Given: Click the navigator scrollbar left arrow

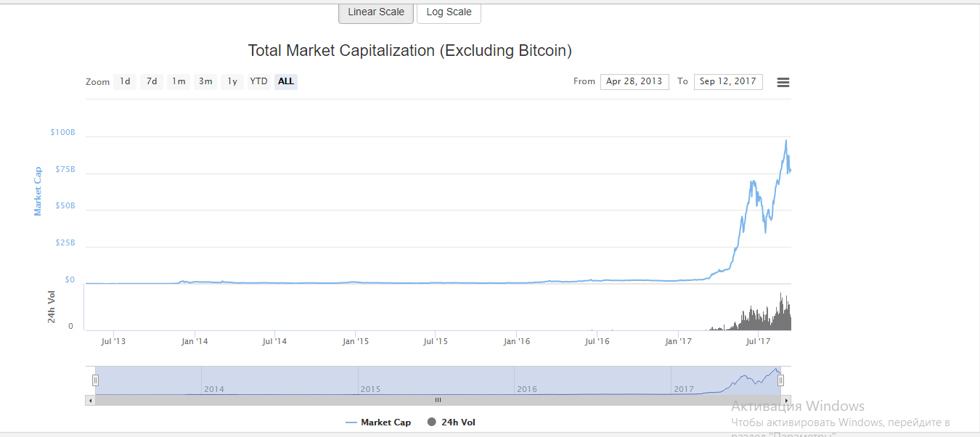Looking at the screenshot, I should pos(90,400).
